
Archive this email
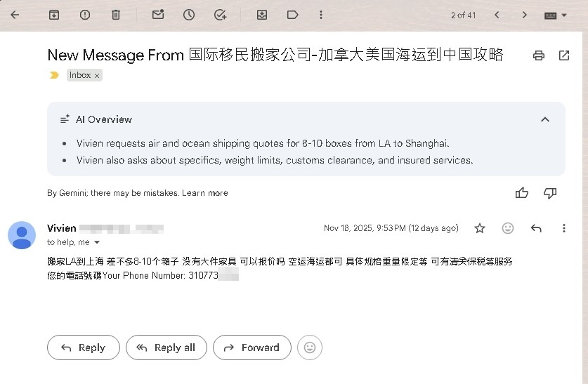(53, 15)
